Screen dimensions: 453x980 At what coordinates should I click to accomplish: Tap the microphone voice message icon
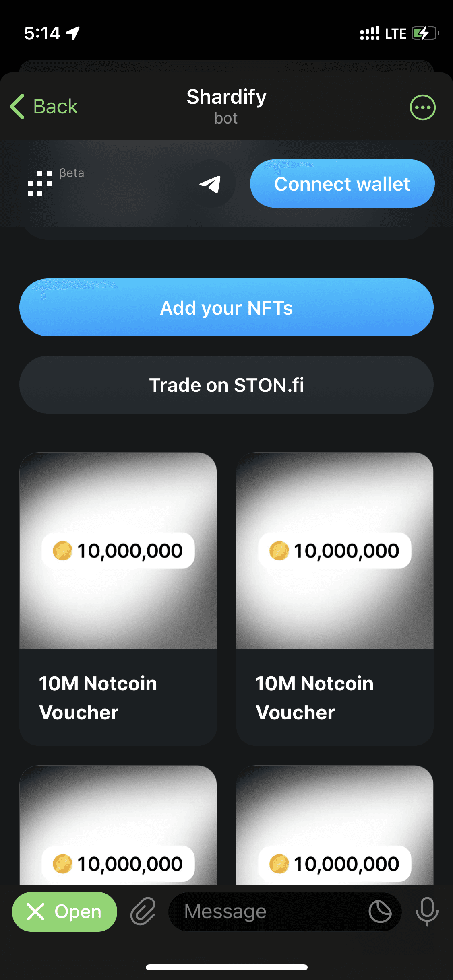[427, 911]
